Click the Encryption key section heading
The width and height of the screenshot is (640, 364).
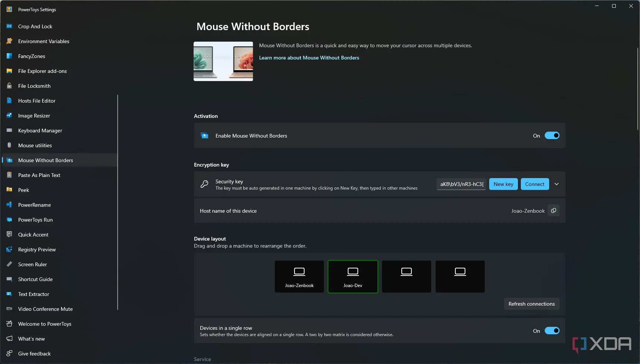(211, 165)
